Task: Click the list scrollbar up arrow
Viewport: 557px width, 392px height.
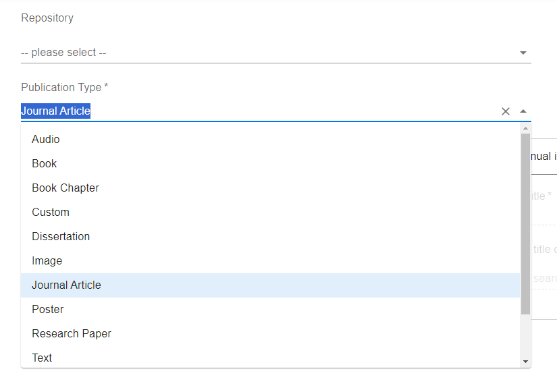Action: (x=525, y=128)
